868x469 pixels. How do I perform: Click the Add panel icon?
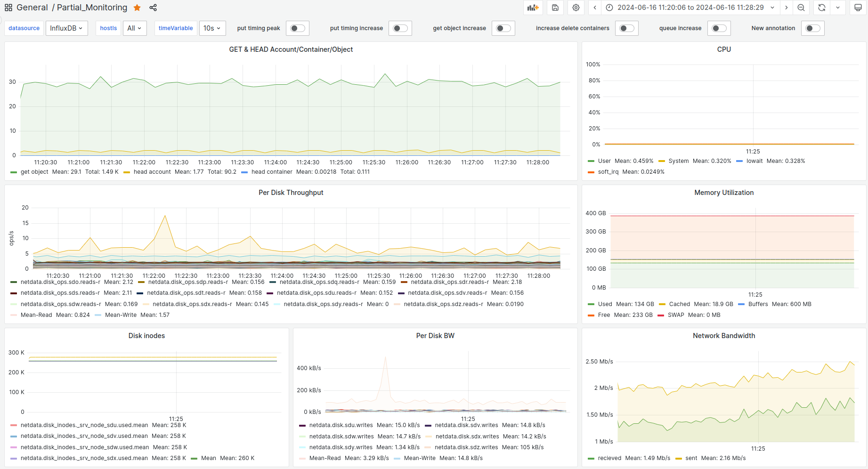click(533, 8)
